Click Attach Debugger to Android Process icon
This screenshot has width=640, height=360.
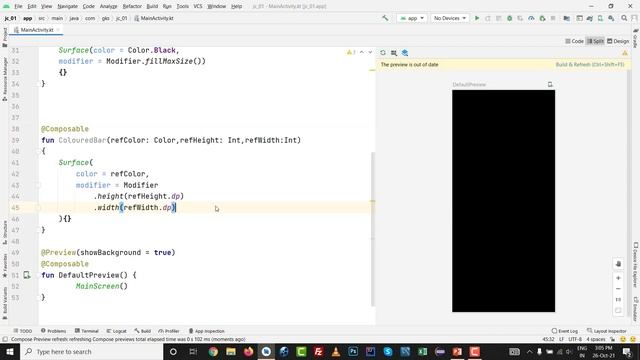tap(542, 18)
